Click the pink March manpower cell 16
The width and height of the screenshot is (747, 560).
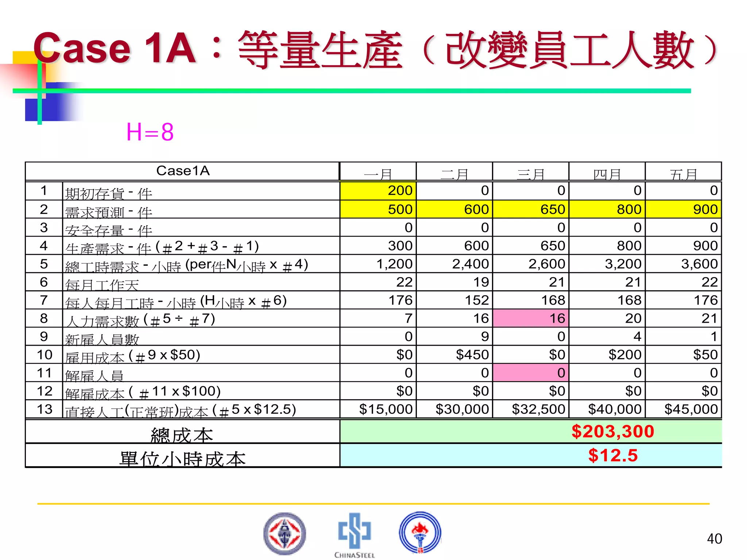click(530, 318)
